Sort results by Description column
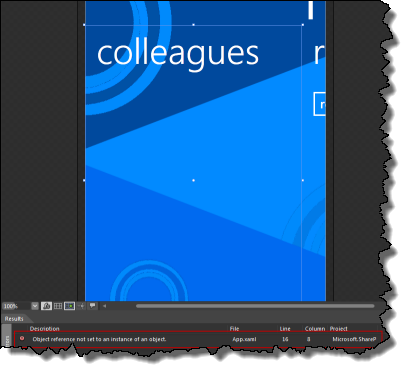This screenshot has height=375, width=410. tap(44, 329)
